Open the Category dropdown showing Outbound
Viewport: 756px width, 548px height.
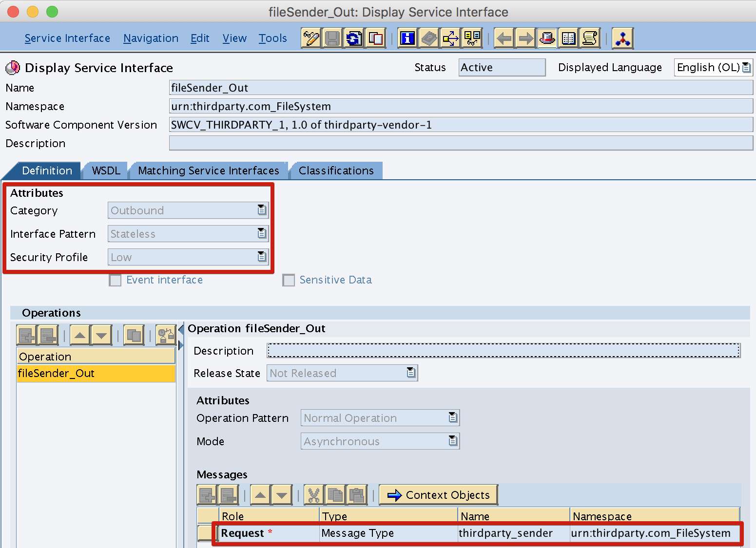262,210
